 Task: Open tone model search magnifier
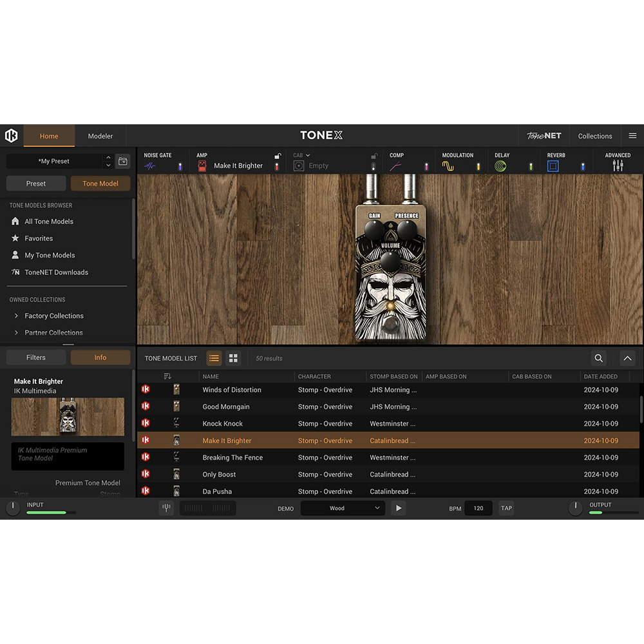coord(599,358)
